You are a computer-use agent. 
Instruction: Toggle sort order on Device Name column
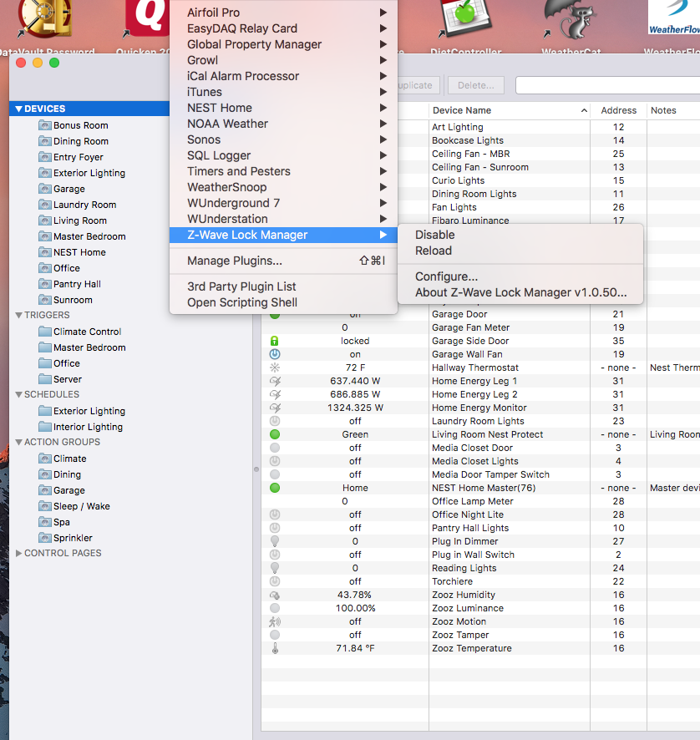(x=510, y=110)
